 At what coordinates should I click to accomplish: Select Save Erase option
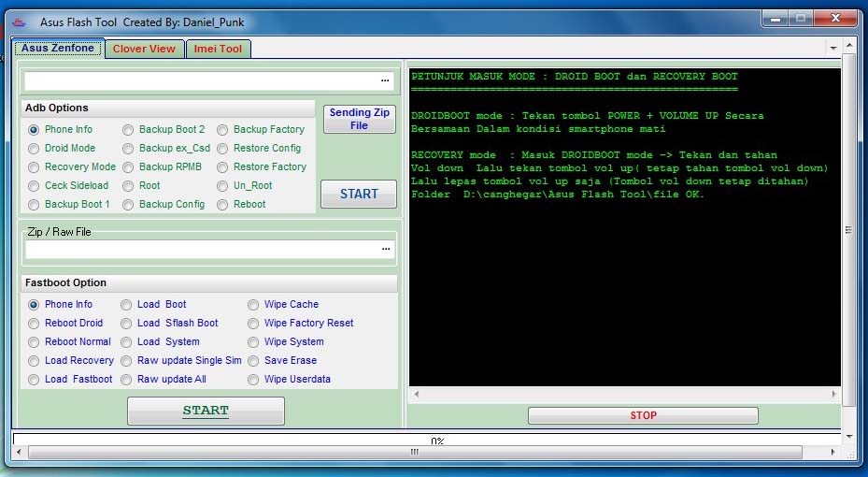[253, 361]
